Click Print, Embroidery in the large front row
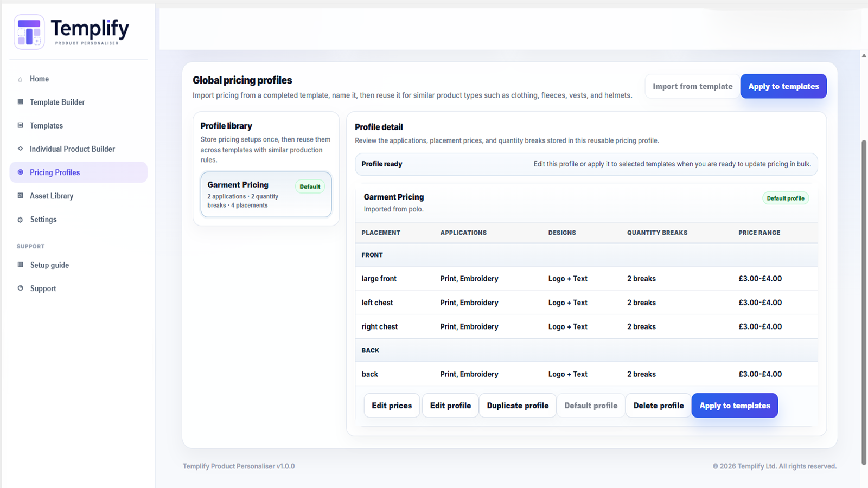The height and width of the screenshot is (488, 868). [469, 279]
